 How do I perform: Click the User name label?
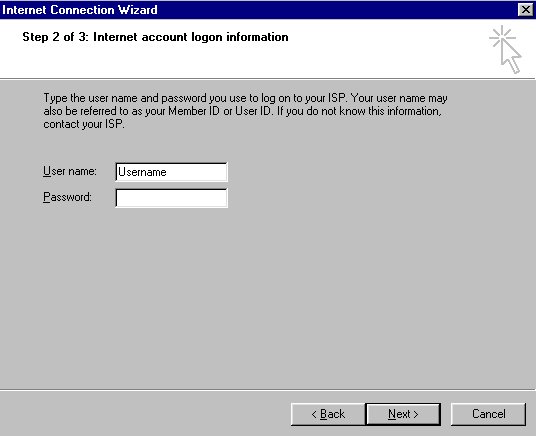pos(70,171)
